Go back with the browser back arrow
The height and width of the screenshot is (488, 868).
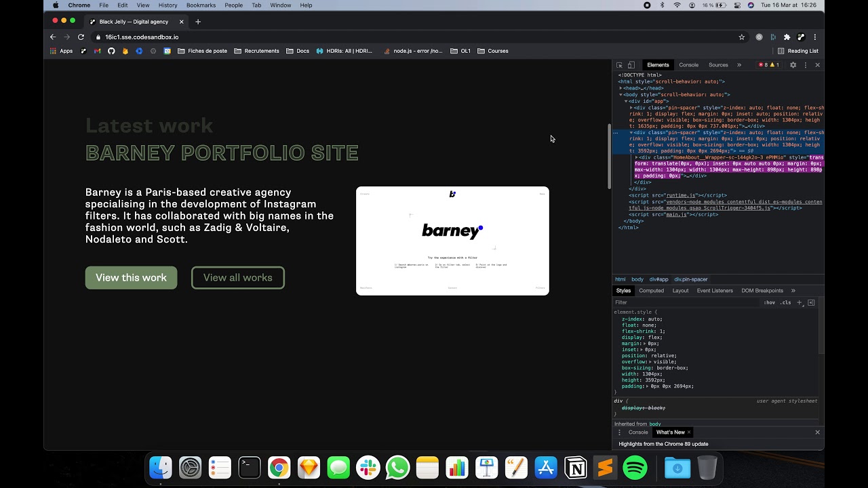point(53,37)
